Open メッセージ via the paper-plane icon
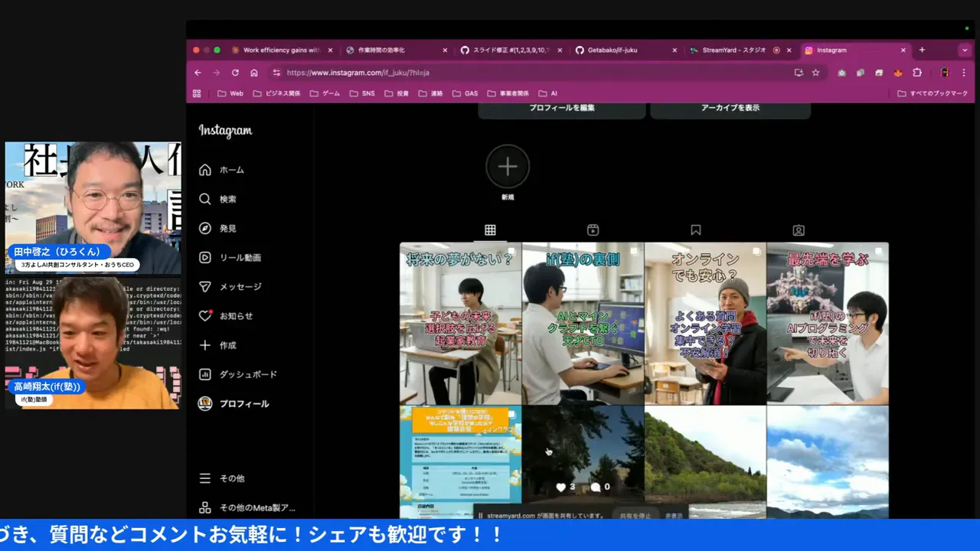This screenshot has width=980, height=551. 205,286
